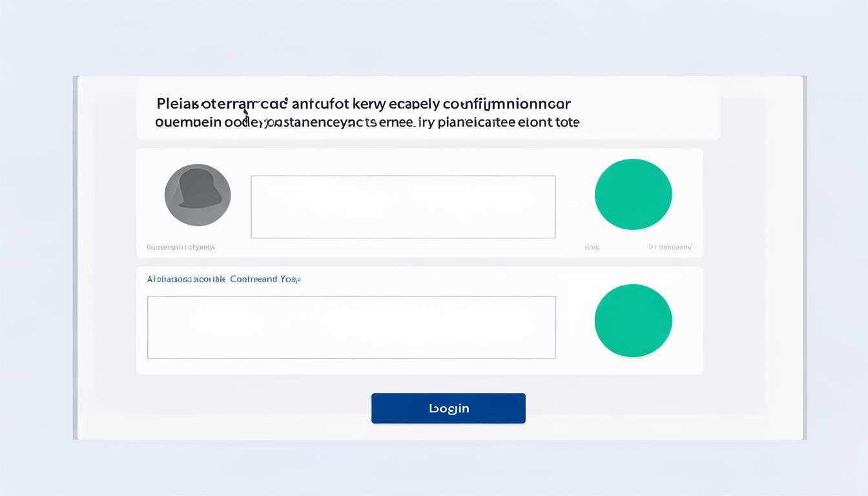
Task: Click the second line of header text
Action: (x=367, y=121)
